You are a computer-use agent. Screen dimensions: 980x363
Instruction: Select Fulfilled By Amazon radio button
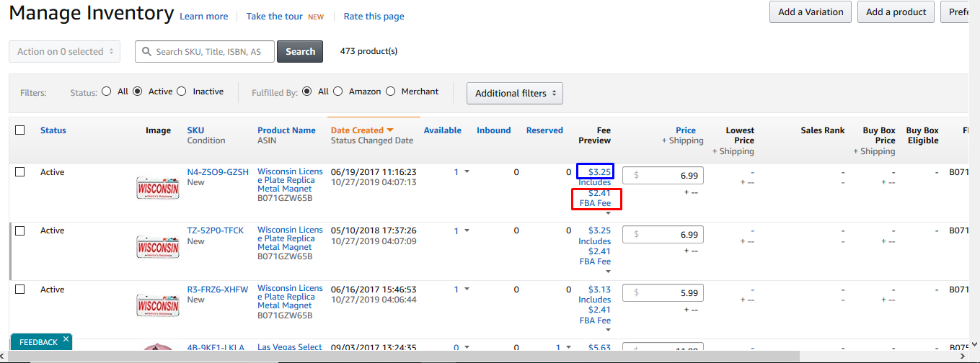(x=338, y=91)
